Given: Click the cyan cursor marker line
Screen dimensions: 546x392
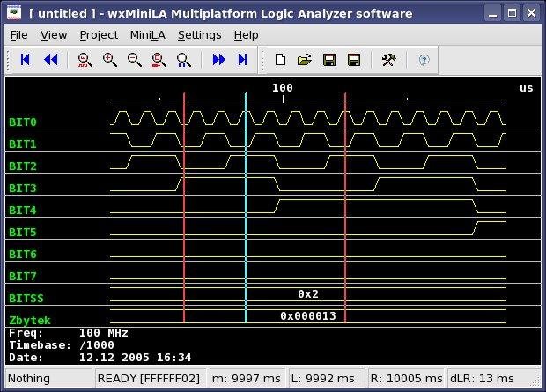Looking at the screenshot, I should pyautogui.click(x=246, y=208).
